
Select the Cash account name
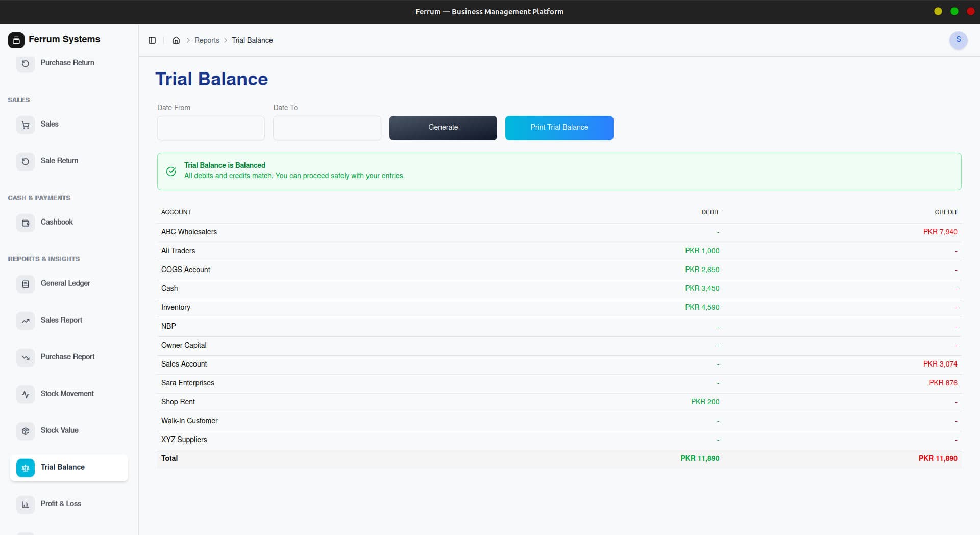point(169,288)
